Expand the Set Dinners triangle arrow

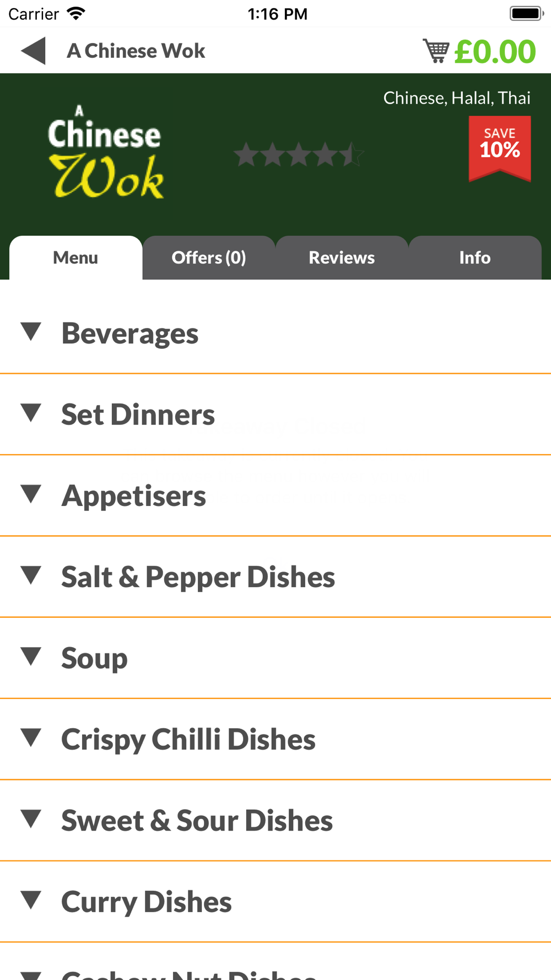tap(31, 413)
